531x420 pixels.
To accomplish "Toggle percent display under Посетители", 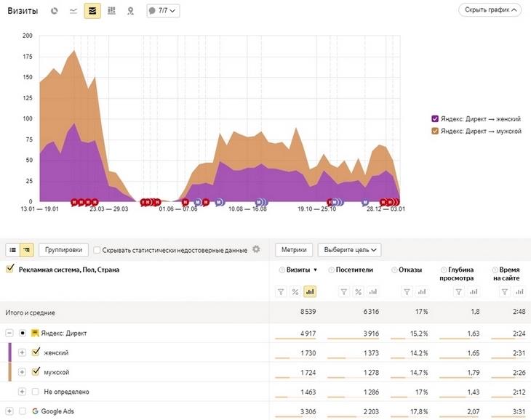I will coord(358,291).
